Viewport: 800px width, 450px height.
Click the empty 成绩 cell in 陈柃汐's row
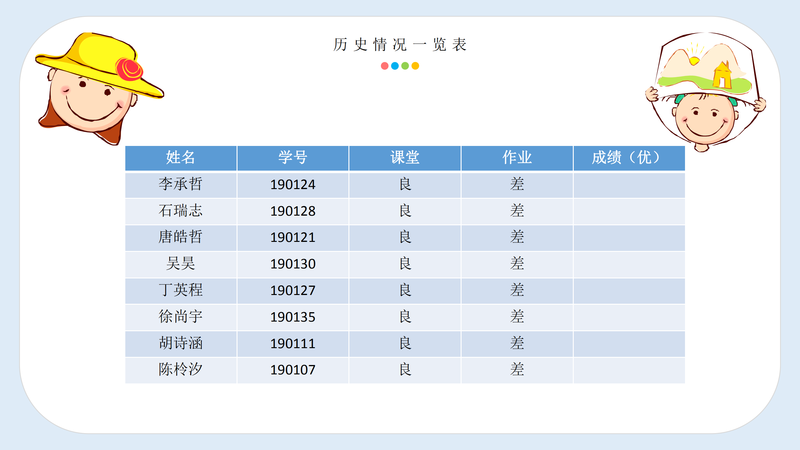coord(630,370)
